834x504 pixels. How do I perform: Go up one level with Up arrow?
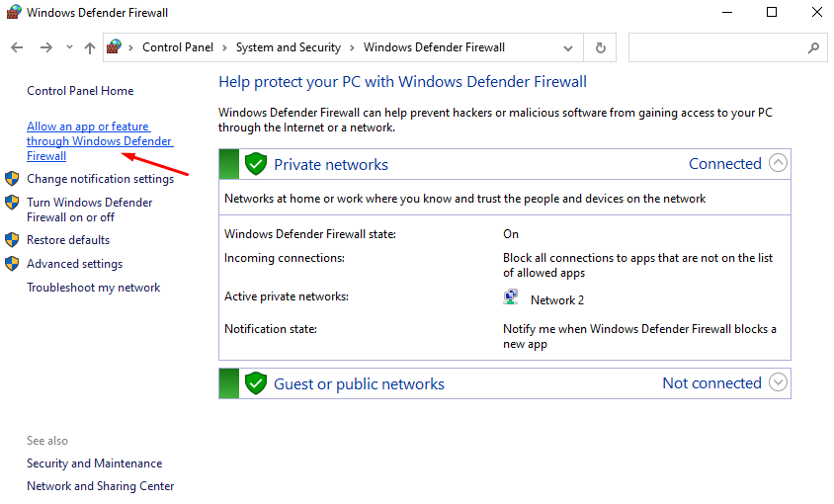pyautogui.click(x=90, y=47)
